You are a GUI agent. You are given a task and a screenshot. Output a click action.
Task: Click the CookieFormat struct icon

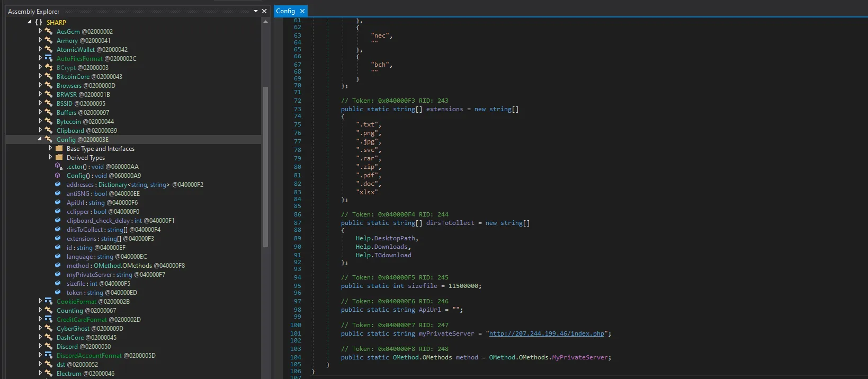(x=49, y=301)
